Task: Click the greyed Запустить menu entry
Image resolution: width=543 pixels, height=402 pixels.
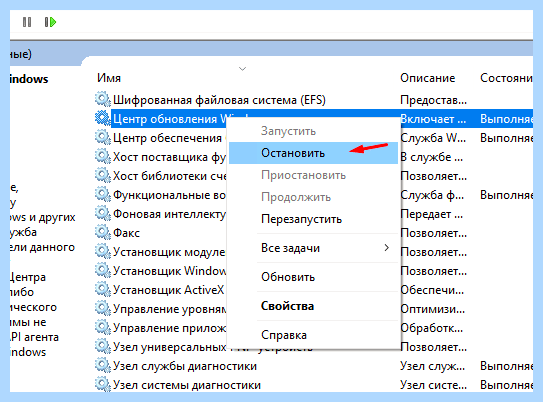Action: [x=313, y=131]
